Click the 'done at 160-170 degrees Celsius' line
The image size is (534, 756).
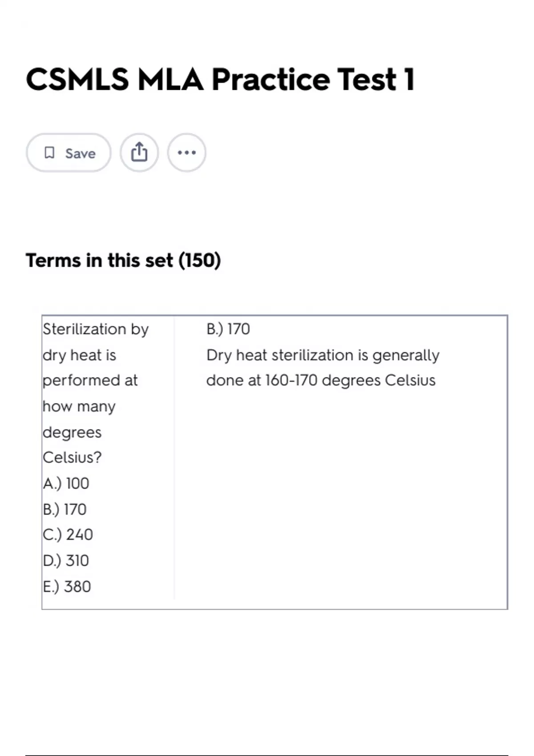tap(321, 381)
